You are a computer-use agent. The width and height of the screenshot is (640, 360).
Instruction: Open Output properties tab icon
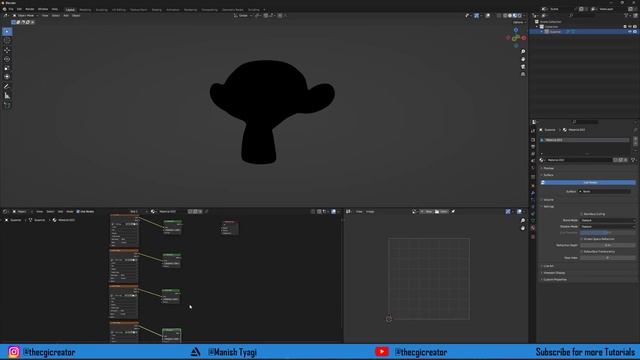pyautogui.click(x=533, y=147)
